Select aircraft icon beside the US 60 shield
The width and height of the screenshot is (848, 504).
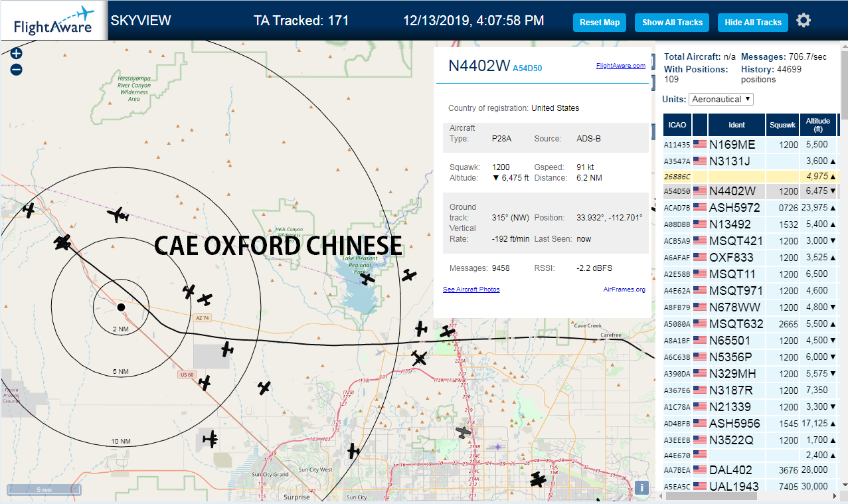205,382
